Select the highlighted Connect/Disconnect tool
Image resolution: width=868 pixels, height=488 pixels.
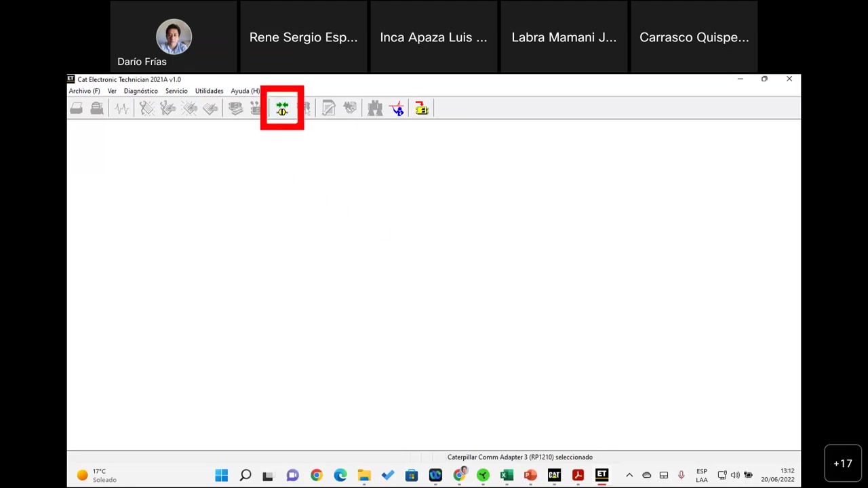[282, 108]
